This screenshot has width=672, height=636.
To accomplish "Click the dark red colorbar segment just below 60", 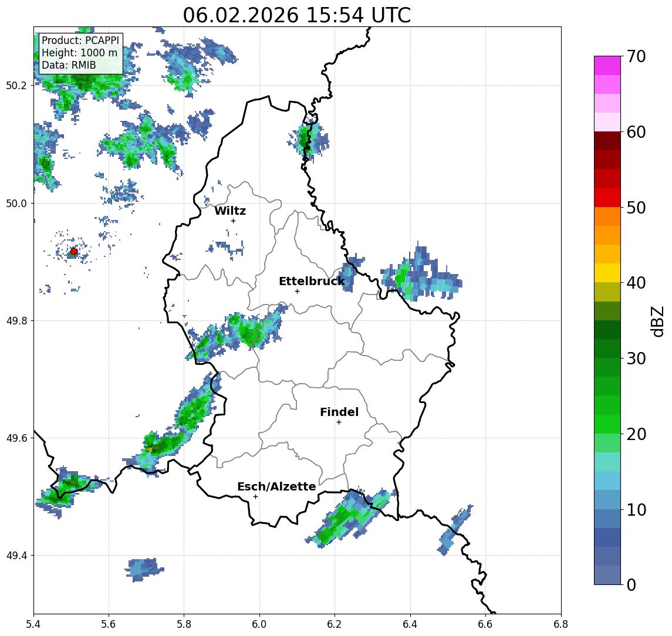I will 607,141.
